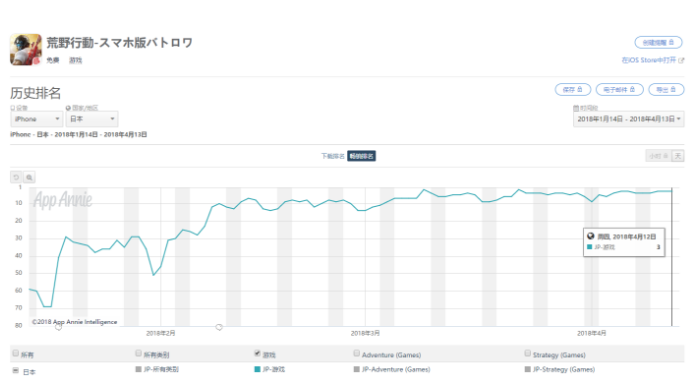Click the filter summary text iPhone - 日本
The image size is (700, 384).
[79, 134]
